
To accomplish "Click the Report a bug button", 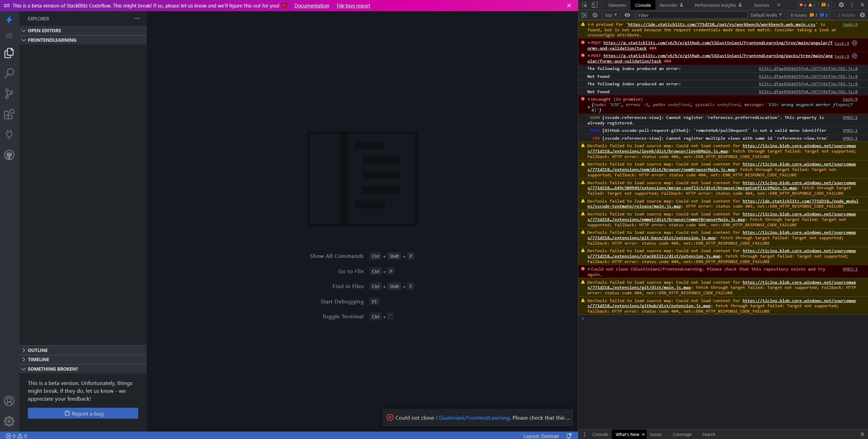I will click(x=83, y=413).
